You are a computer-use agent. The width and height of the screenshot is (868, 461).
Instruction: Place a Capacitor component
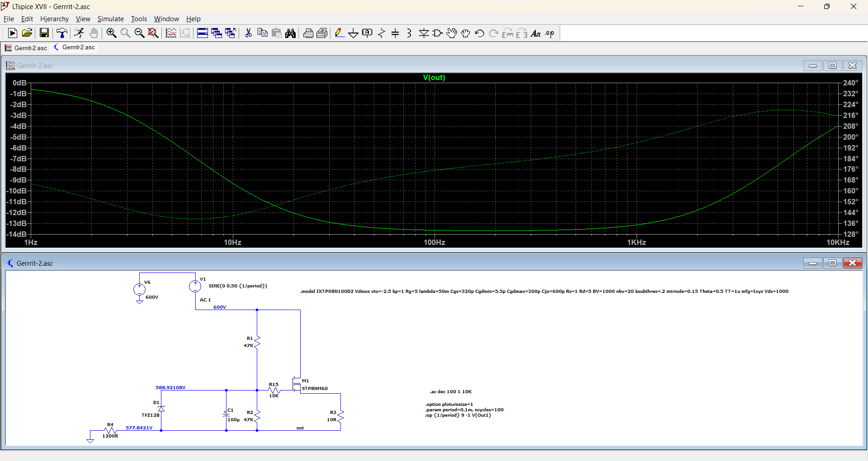point(396,33)
